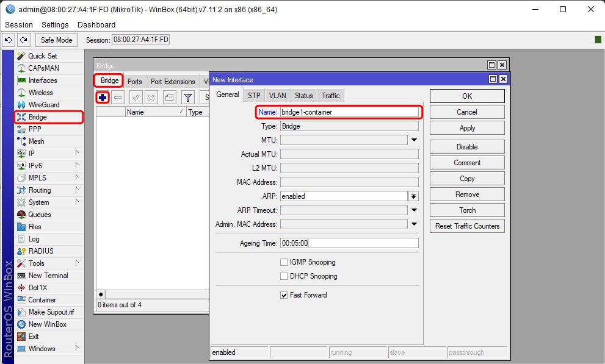Uncheck the Fast Forward checkbox

tap(284, 295)
